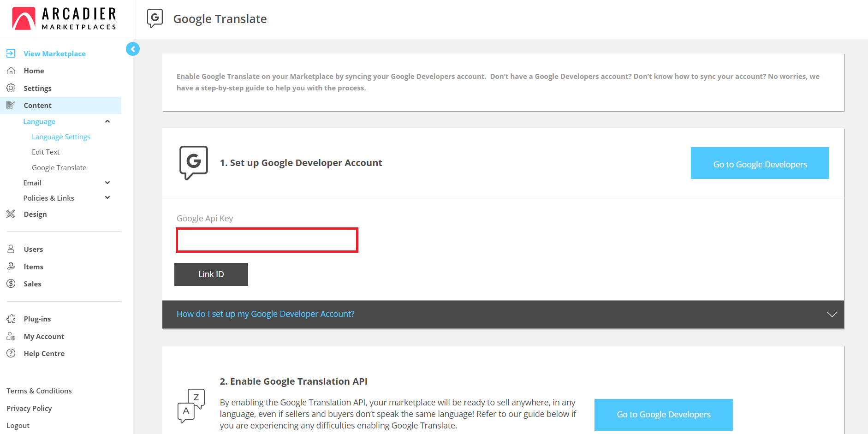Click the Design tools icon
The image size is (868, 434).
pyautogui.click(x=11, y=214)
